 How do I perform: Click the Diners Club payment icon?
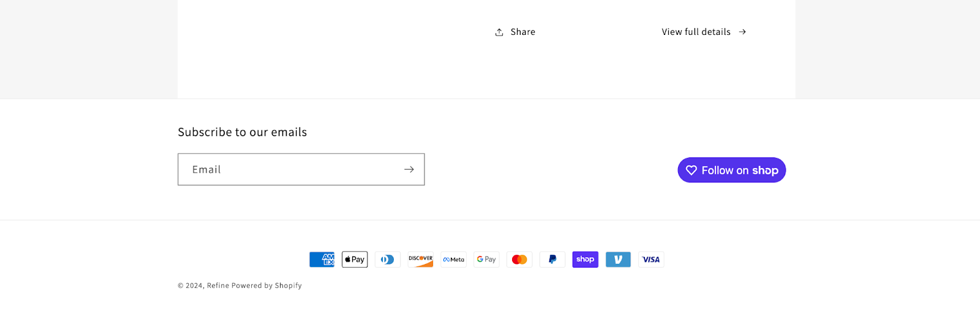pos(388,260)
